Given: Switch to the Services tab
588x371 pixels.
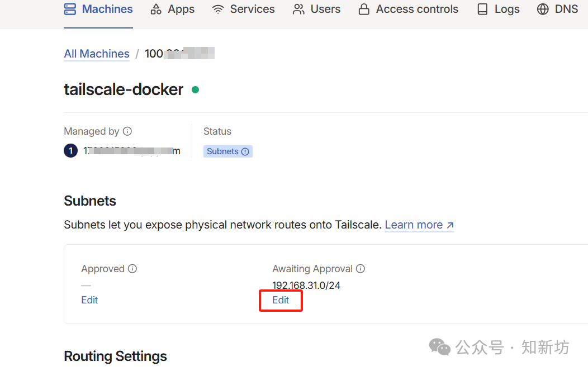Looking at the screenshot, I should [252, 9].
